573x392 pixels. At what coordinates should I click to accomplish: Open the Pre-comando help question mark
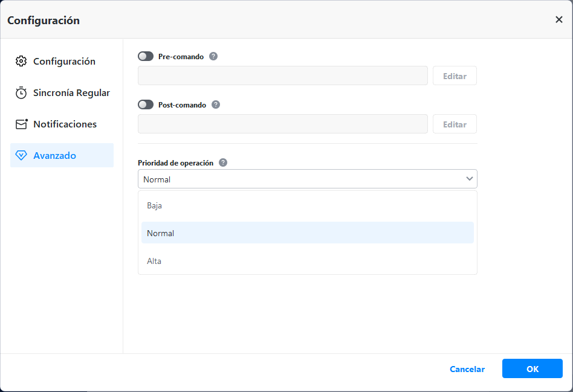pyautogui.click(x=213, y=56)
